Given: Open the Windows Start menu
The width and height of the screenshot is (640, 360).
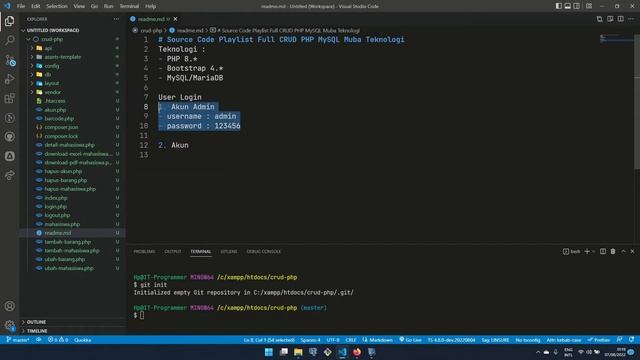Looking at the screenshot, I should point(269,352).
